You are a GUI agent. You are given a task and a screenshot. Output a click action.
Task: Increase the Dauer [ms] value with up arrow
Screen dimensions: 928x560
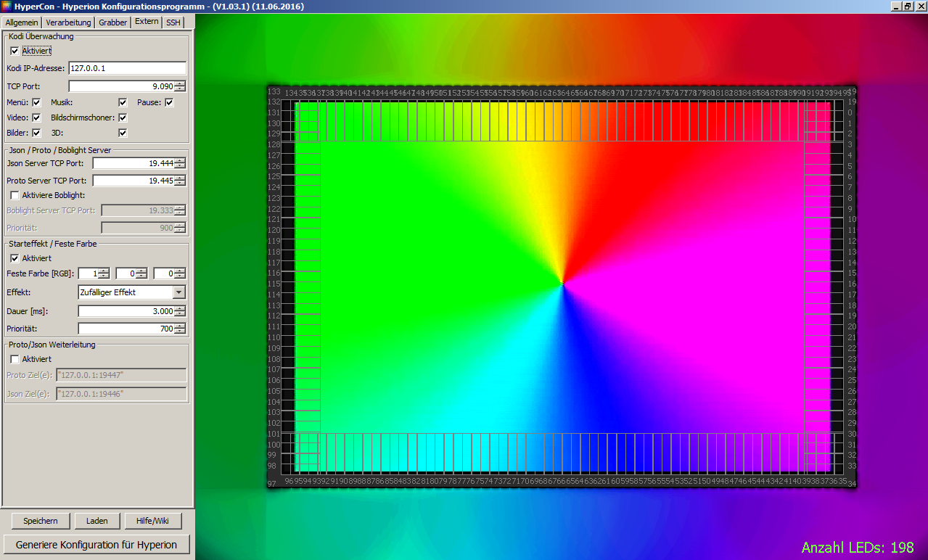point(180,308)
